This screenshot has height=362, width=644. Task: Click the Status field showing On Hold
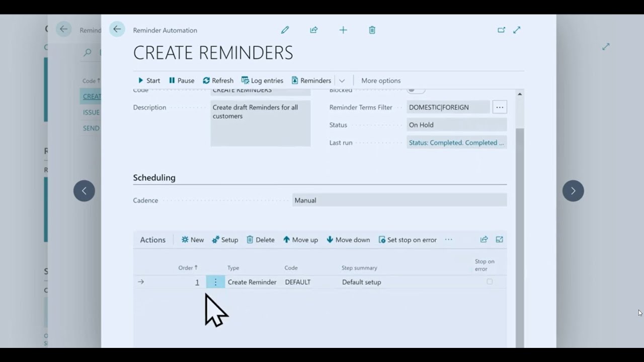coord(456,125)
